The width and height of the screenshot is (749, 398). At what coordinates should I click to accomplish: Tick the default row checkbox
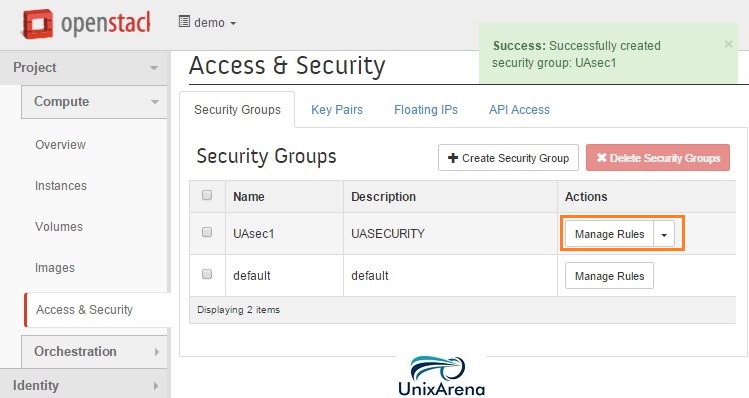(207, 274)
